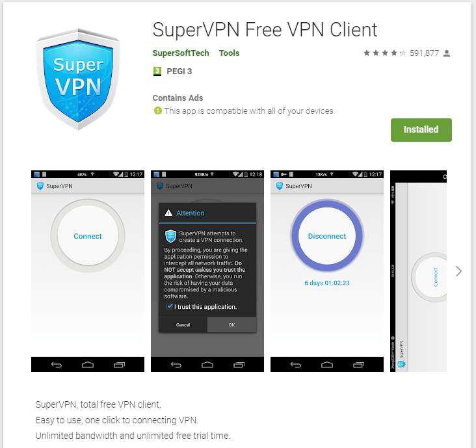The image size is (476, 448).
Task: Show next screenshots with right chevron
Action: [458, 271]
